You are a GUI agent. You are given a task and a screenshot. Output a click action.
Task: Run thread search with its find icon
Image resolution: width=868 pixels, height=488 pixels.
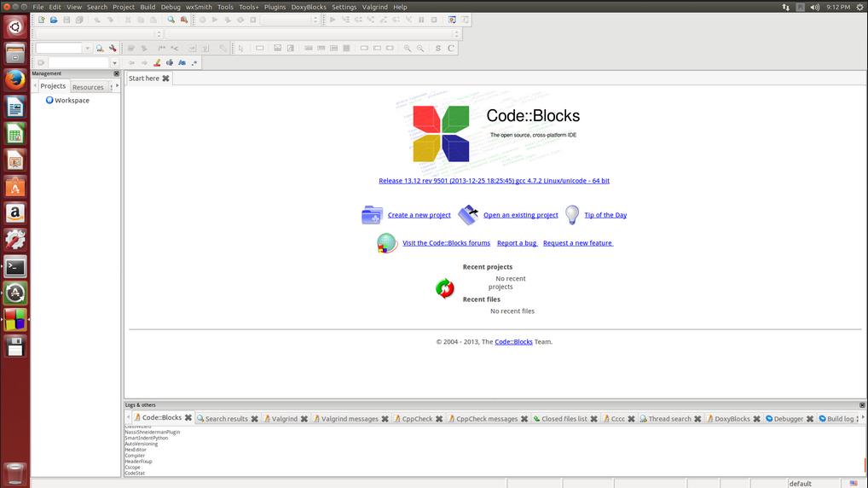click(100, 48)
